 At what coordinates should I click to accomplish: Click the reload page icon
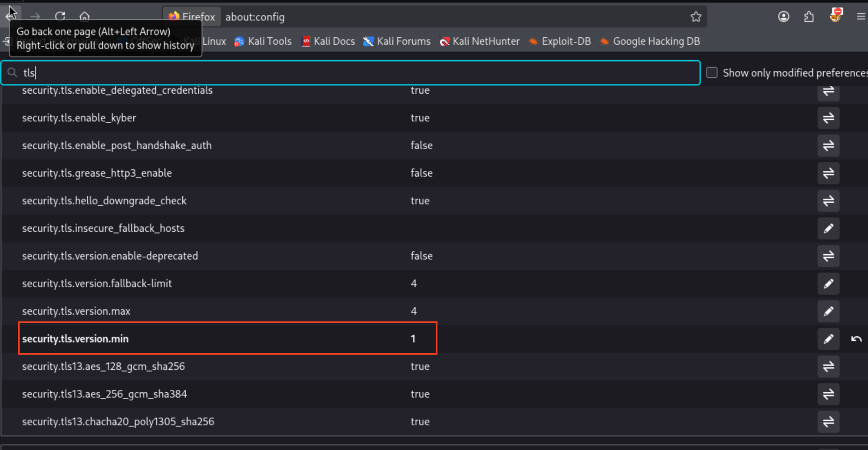60,16
